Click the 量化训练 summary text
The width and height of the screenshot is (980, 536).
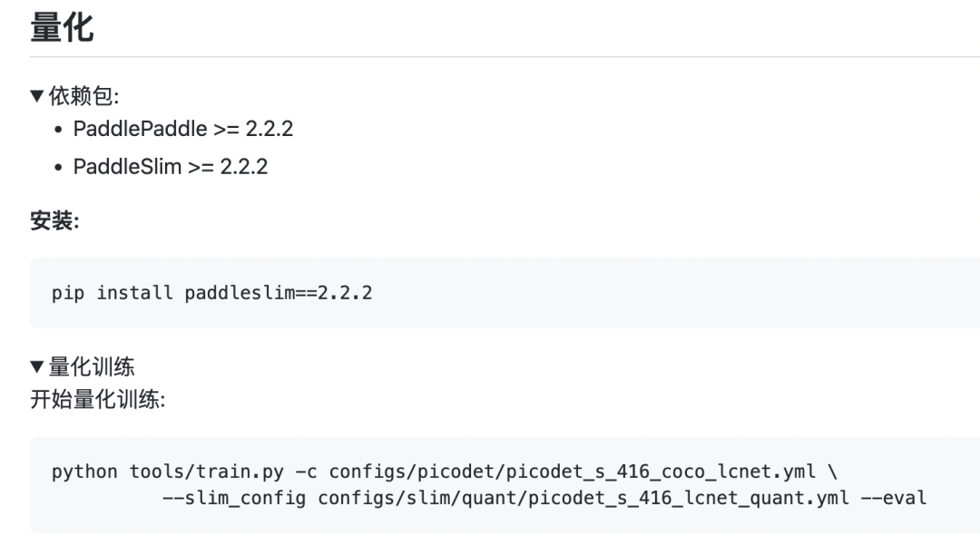tap(92, 366)
